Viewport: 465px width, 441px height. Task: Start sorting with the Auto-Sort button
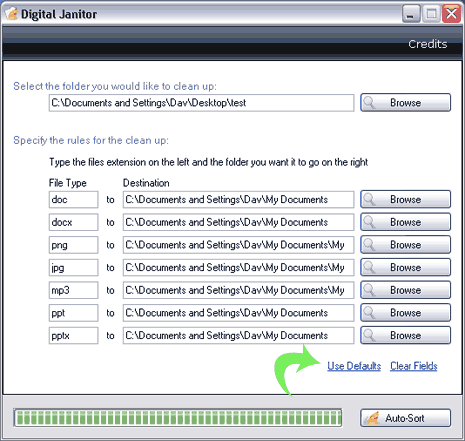pos(405,418)
